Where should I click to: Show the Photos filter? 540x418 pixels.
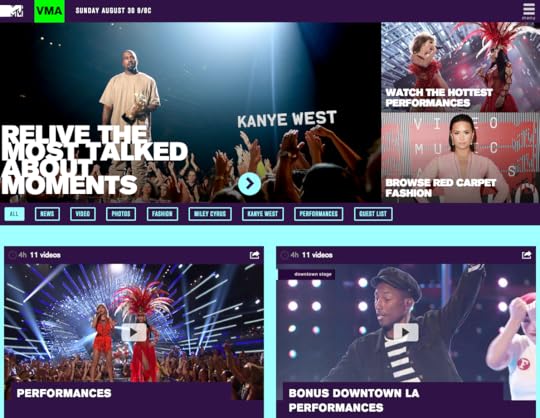121,214
